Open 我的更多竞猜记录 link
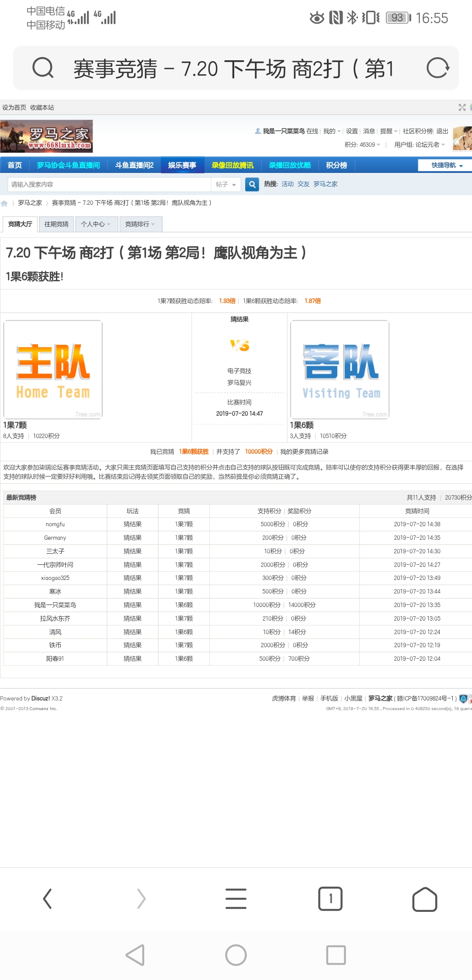The image size is (472, 980). coord(304,452)
